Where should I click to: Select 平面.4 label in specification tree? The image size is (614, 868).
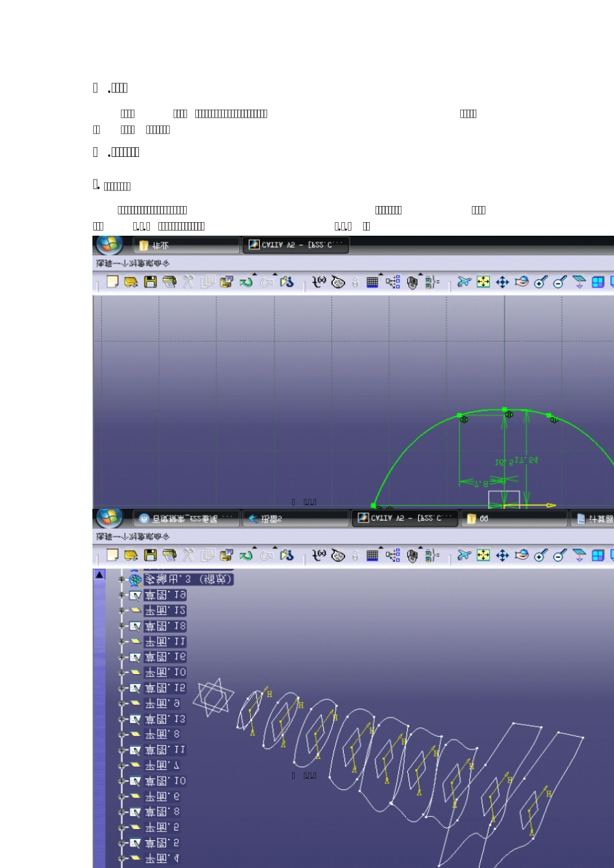(x=162, y=859)
